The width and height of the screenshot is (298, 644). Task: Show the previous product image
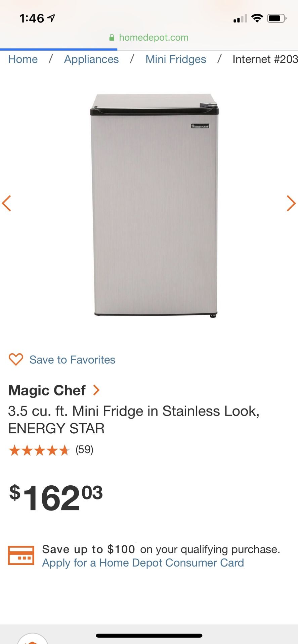coord(6,203)
